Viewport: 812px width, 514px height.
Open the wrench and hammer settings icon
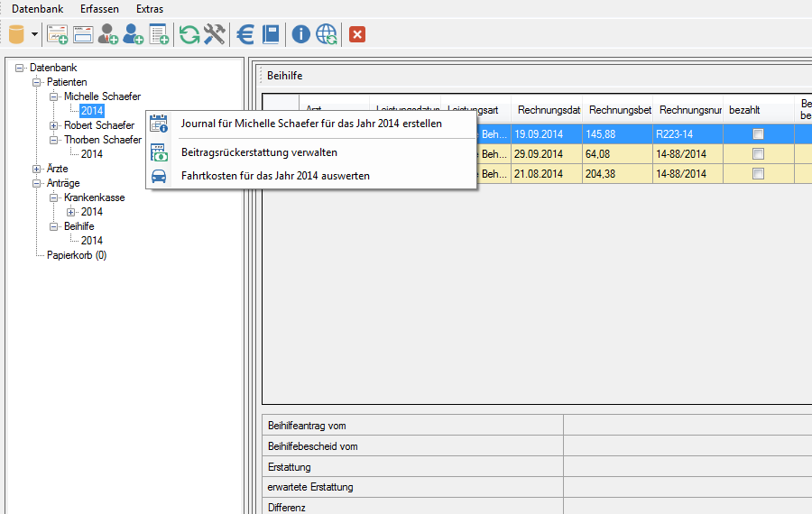coord(215,34)
